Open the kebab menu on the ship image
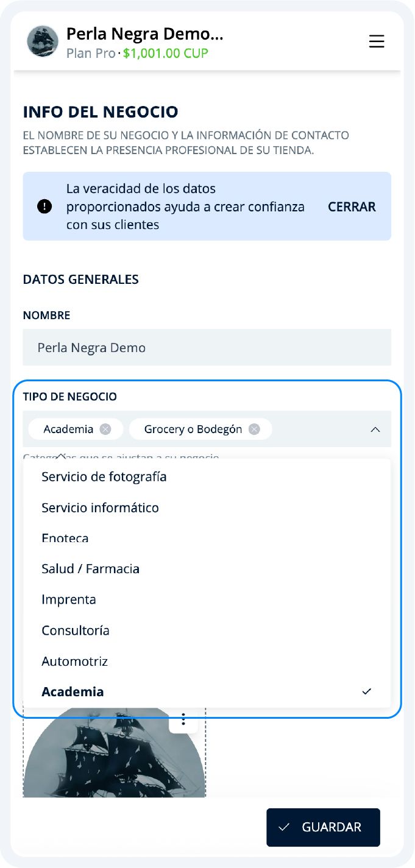The width and height of the screenshot is (415, 868). click(183, 720)
